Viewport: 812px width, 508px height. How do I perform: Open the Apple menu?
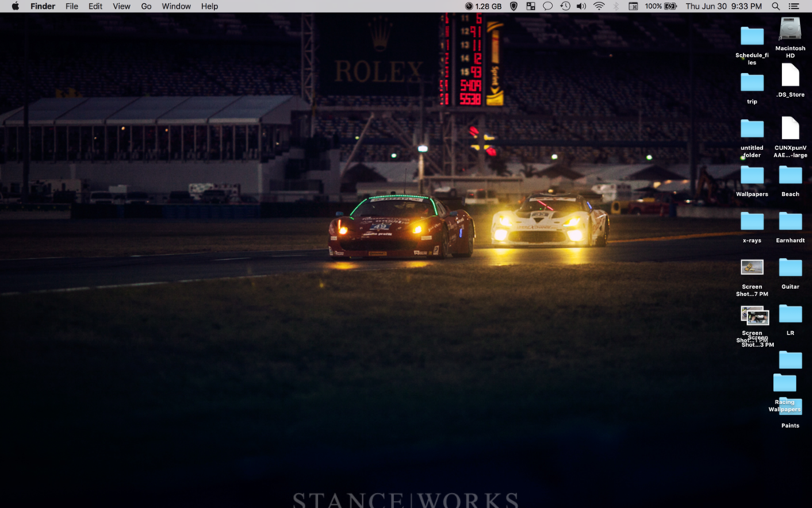[x=14, y=6]
